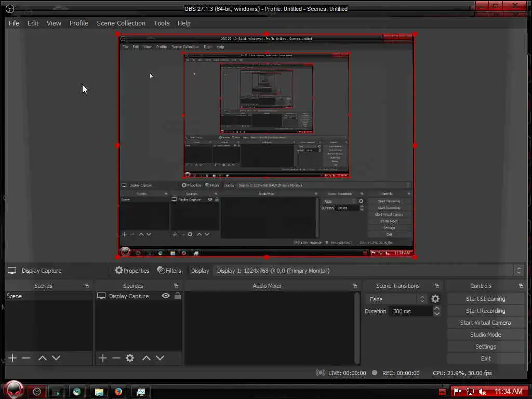Click the LIVE streaming status icon
The height and width of the screenshot is (399, 532).
320,373
